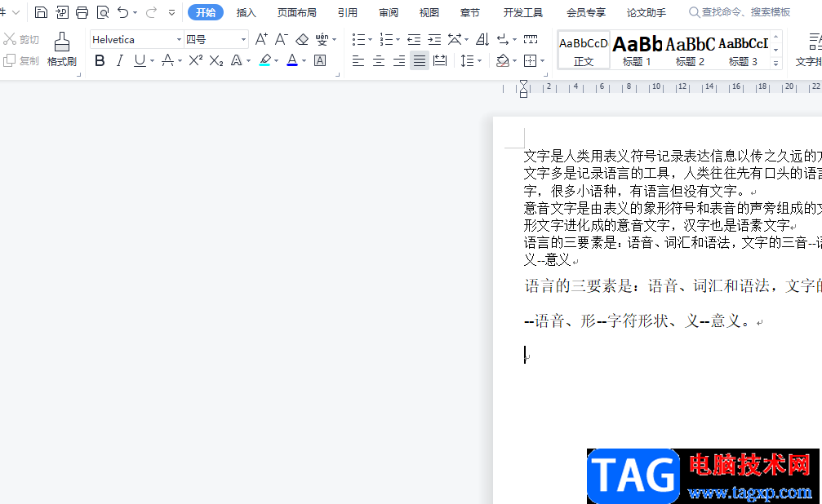Expand the borders dropdown
Screen dimensions: 822x504
click(x=542, y=61)
